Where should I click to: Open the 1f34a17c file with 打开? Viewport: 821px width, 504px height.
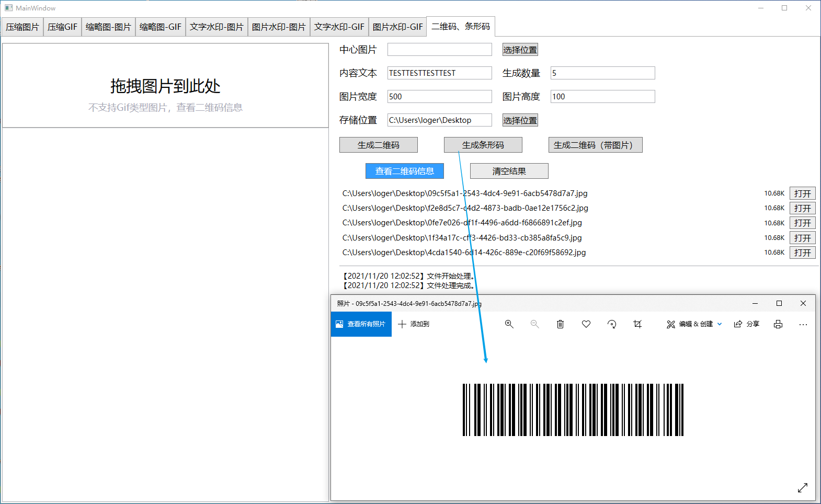tap(803, 238)
